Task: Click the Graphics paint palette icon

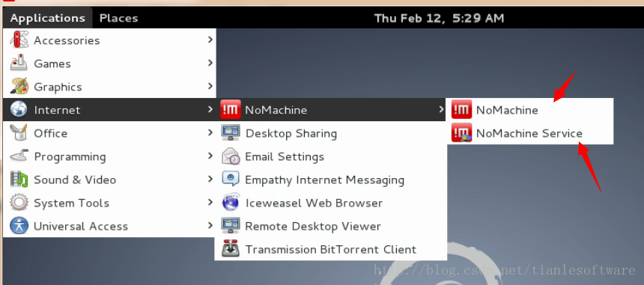Action: point(19,87)
